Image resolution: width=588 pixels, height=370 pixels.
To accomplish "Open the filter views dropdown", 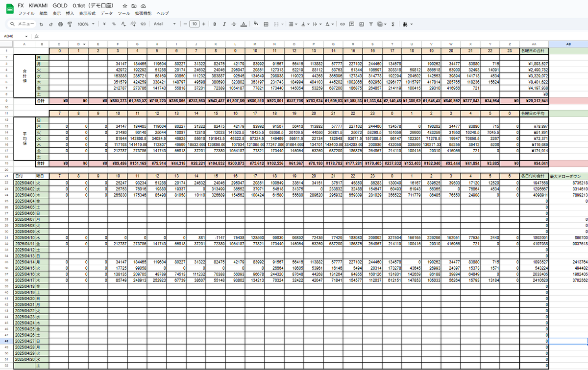I will (381, 23).
